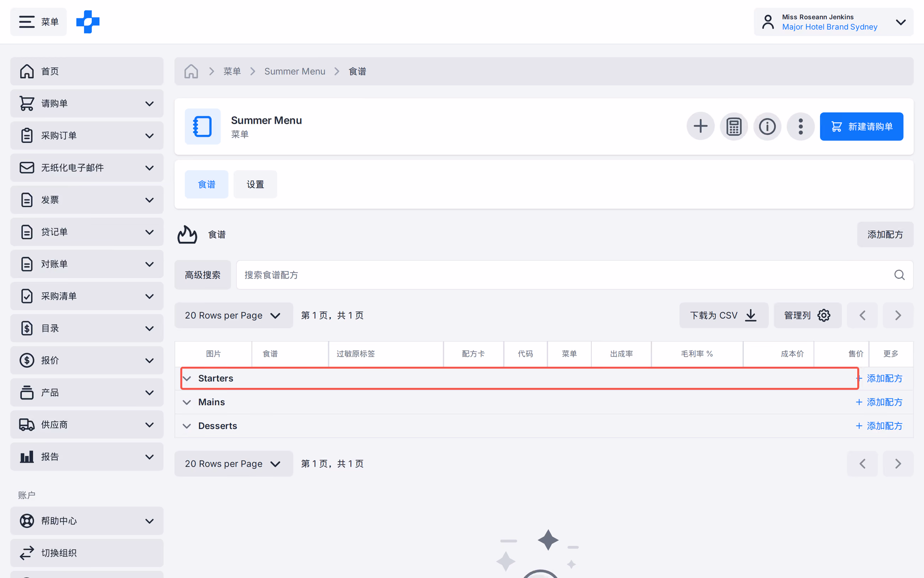Click 下载为 CSV button
This screenshot has height=578, width=924.
point(724,315)
